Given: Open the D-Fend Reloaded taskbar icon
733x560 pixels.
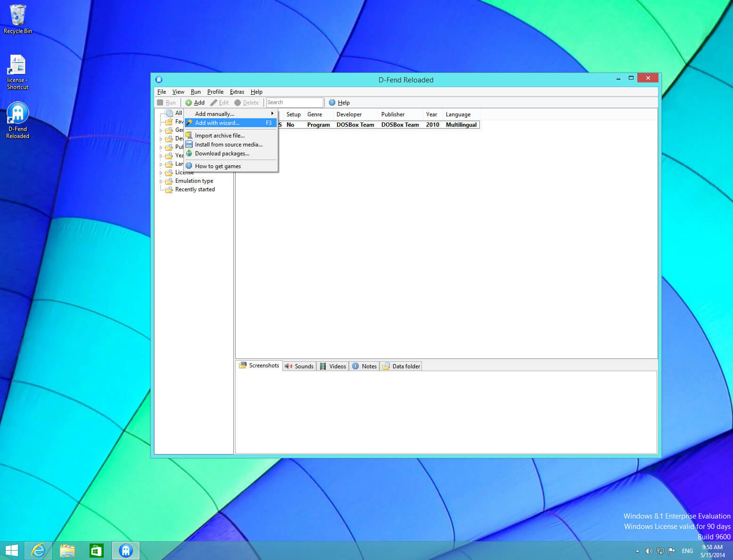Looking at the screenshot, I should tap(125, 550).
